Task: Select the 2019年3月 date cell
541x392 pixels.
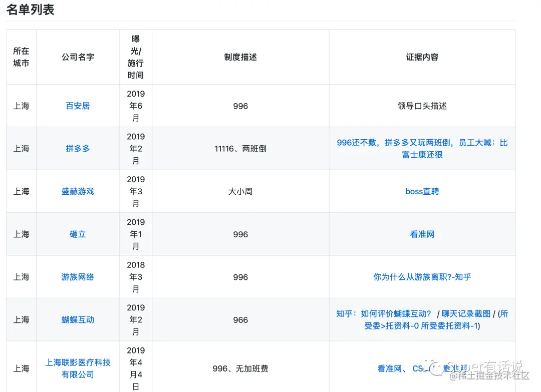Action: [x=136, y=191]
